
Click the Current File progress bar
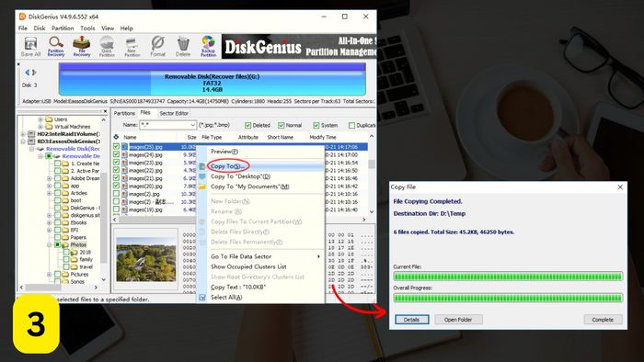508,277
